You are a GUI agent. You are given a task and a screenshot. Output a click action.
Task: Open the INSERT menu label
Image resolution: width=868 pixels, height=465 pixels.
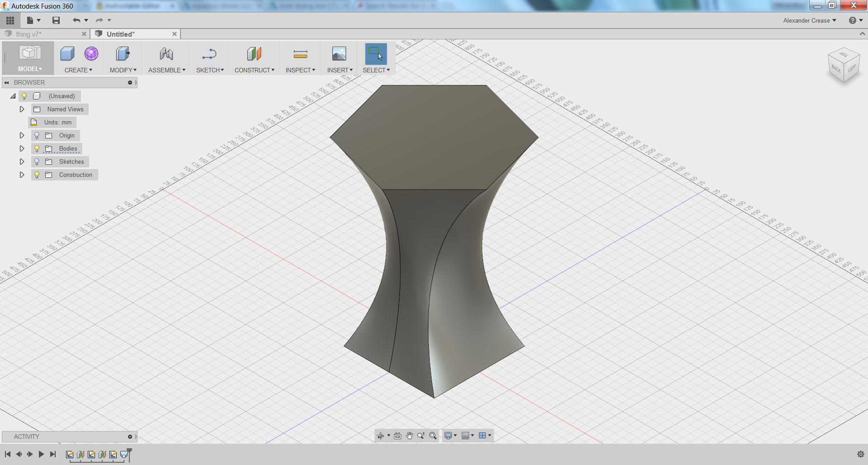[x=340, y=70]
